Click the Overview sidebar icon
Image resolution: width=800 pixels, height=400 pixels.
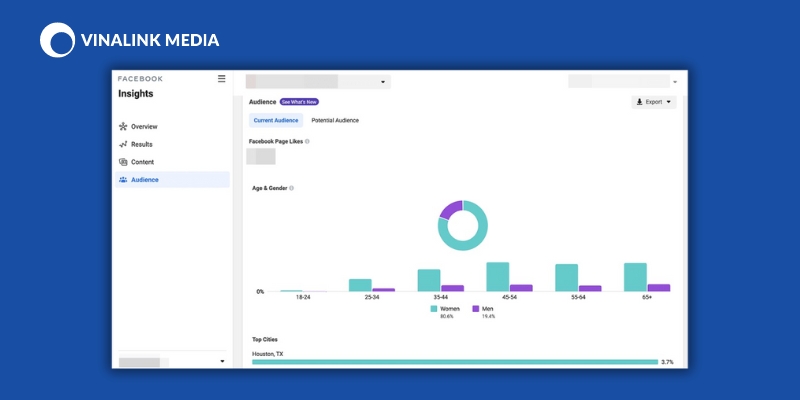pyautogui.click(x=123, y=127)
